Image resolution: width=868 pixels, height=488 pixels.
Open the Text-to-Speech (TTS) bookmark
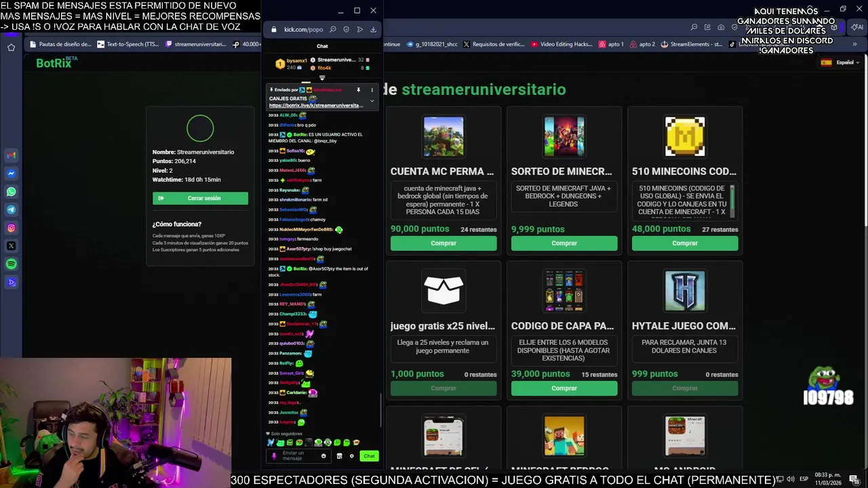[x=127, y=45]
